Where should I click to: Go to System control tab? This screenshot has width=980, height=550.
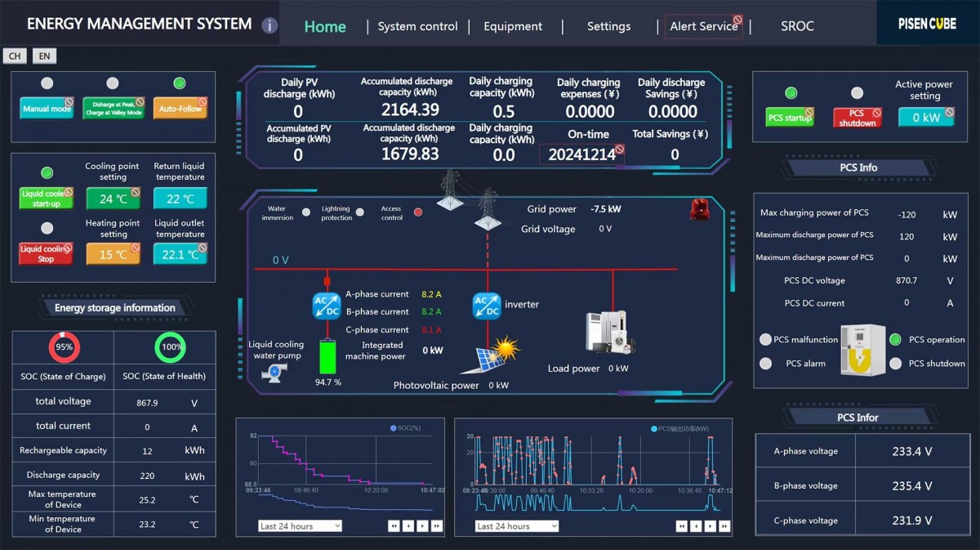[x=417, y=26]
